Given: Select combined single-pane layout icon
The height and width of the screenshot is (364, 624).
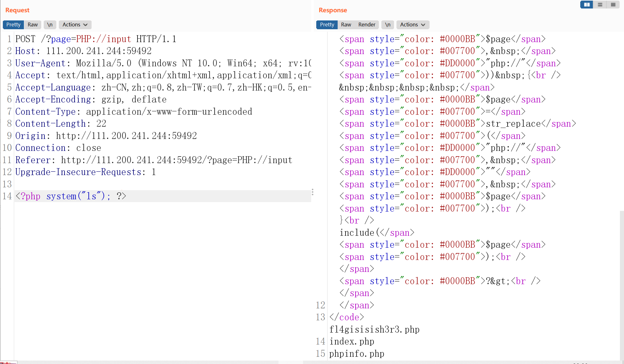Looking at the screenshot, I should [x=613, y=5].
